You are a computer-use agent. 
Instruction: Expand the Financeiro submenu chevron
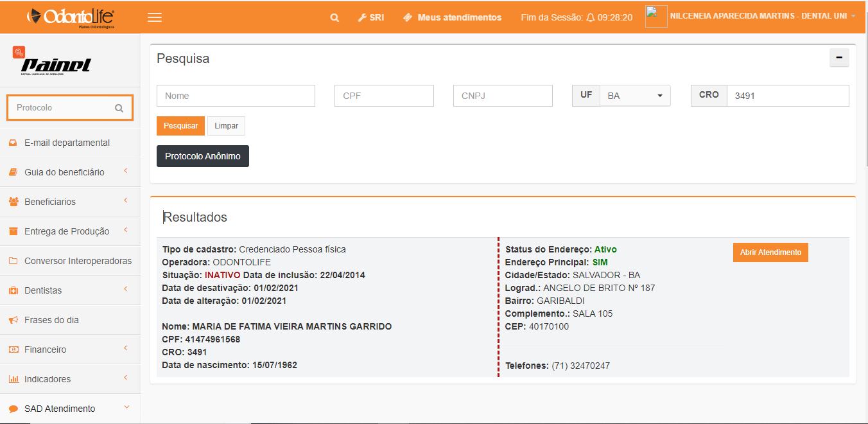click(x=126, y=348)
